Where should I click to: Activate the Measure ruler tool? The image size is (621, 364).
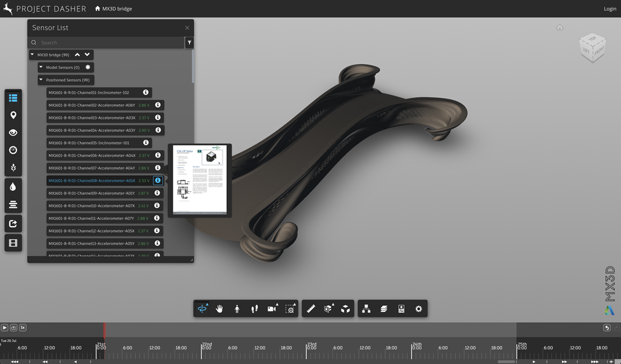pyautogui.click(x=310, y=309)
